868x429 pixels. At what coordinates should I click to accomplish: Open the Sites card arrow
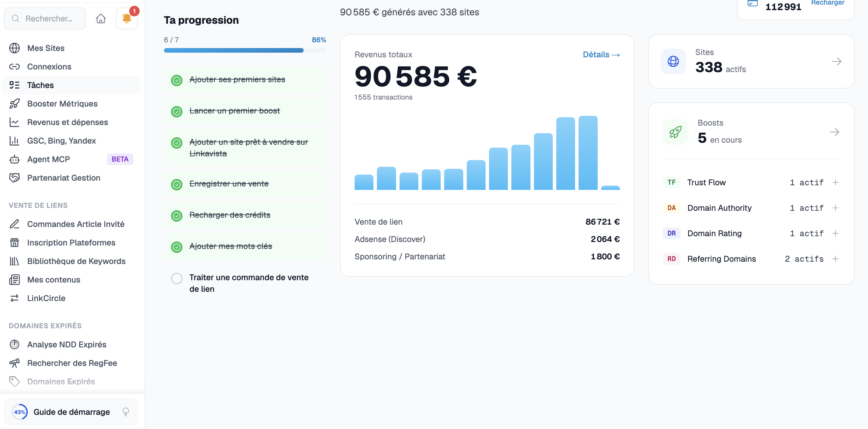pos(836,61)
